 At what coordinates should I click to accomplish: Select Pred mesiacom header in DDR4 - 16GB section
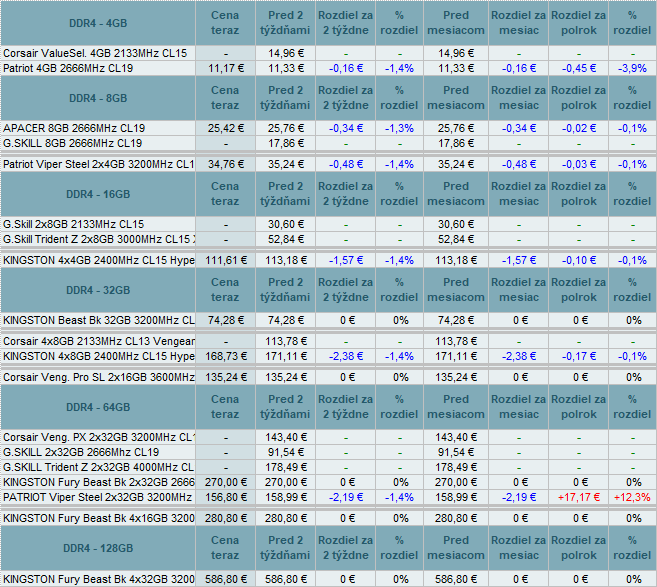(x=456, y=194)
